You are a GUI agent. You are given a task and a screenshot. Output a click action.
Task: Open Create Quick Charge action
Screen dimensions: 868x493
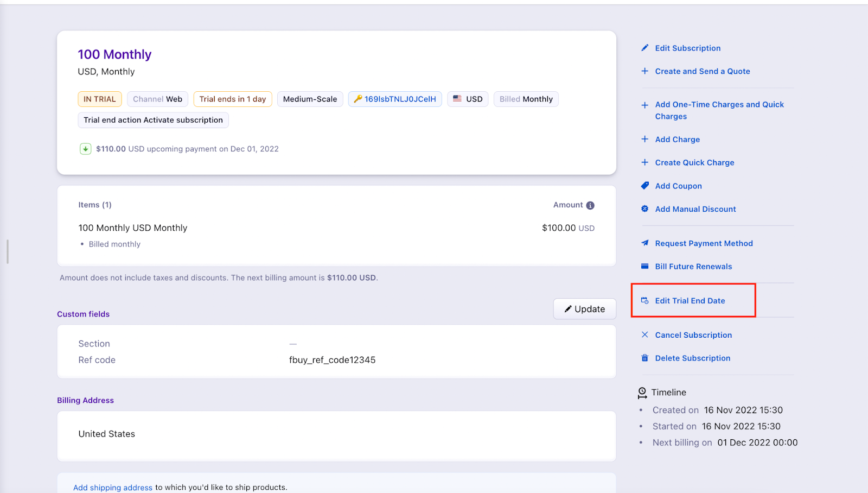point(694,162)
